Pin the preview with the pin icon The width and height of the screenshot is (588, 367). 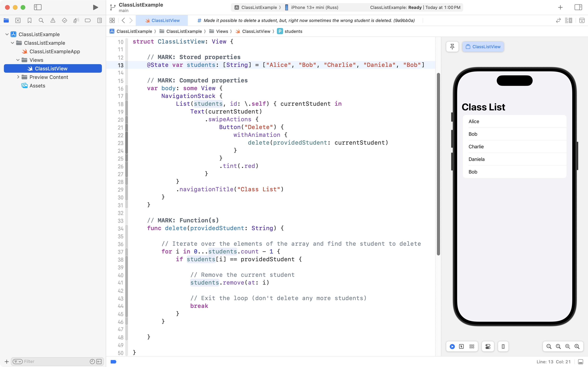click(x=452, y=47)
